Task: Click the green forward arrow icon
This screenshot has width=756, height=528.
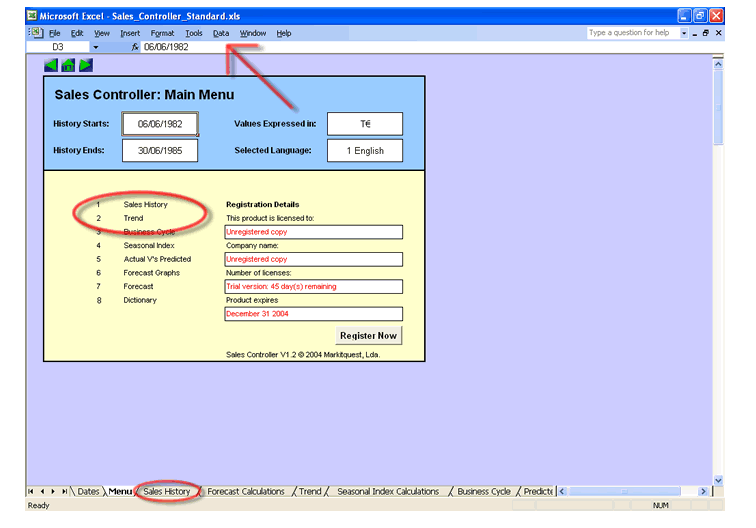Action: pyautogui.click(x=86, y=65)
